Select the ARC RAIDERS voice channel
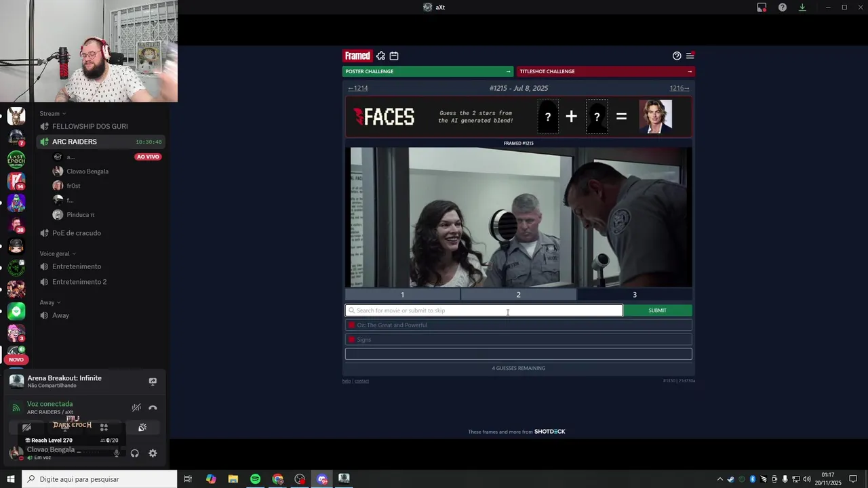Image resolution: width=868 pixels, height=488 pixels. pos(101,142)
